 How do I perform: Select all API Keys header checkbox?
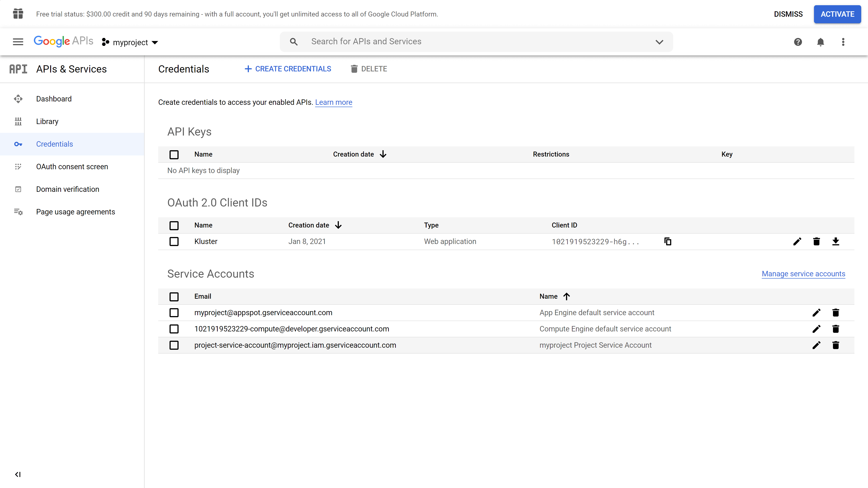click(174, 155)
